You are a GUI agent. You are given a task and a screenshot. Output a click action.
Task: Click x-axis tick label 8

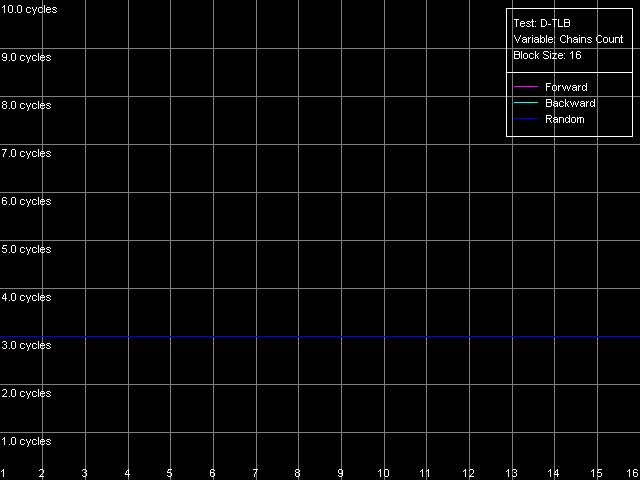[x=297, y=473]
